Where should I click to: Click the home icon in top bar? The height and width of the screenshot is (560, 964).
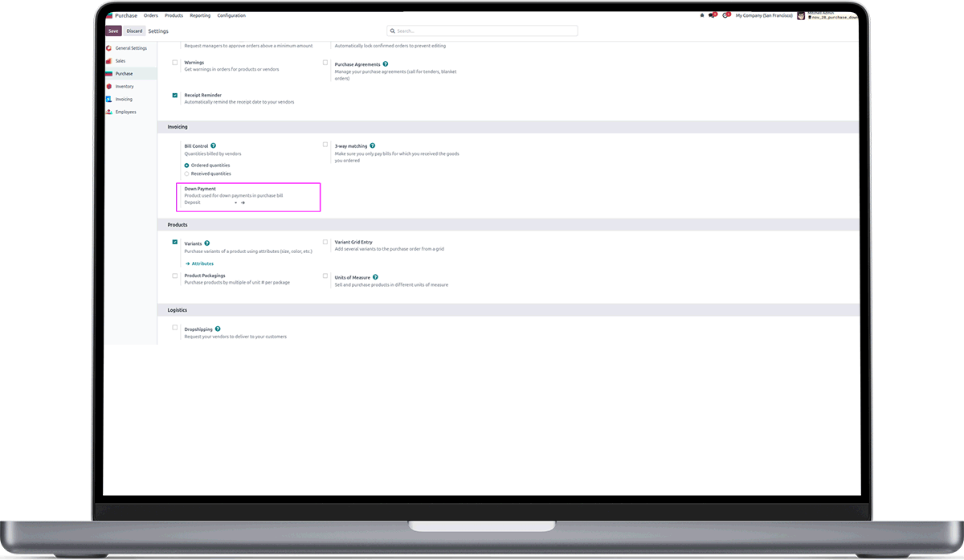point(701,15)
